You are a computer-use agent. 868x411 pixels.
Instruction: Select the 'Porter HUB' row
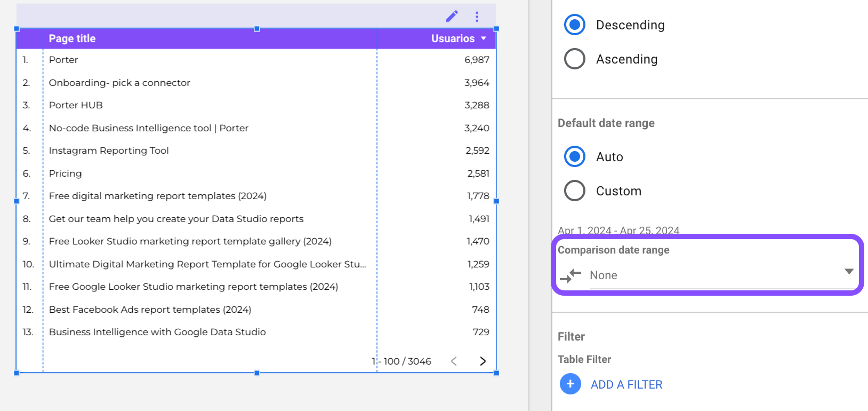coord(76,105)
